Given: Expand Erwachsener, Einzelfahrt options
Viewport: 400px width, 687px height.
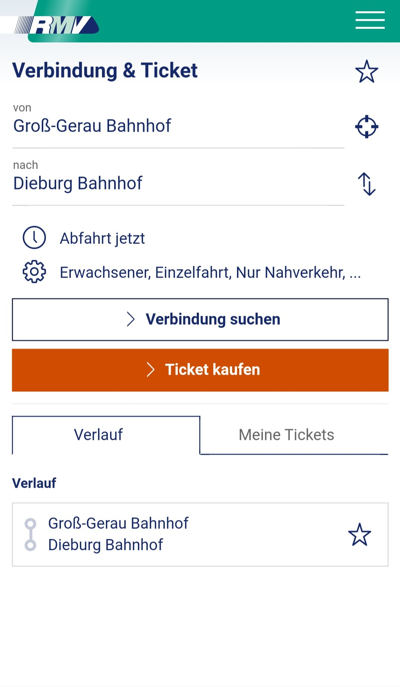Looking at the screenshot, I should 210,273.
